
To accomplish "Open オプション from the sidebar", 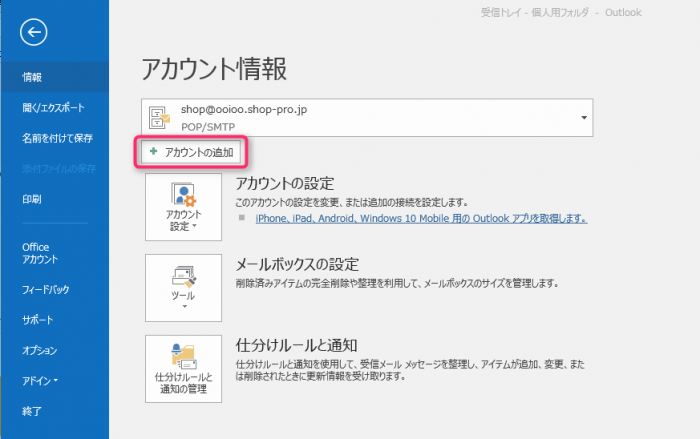I will pos(39,350).
